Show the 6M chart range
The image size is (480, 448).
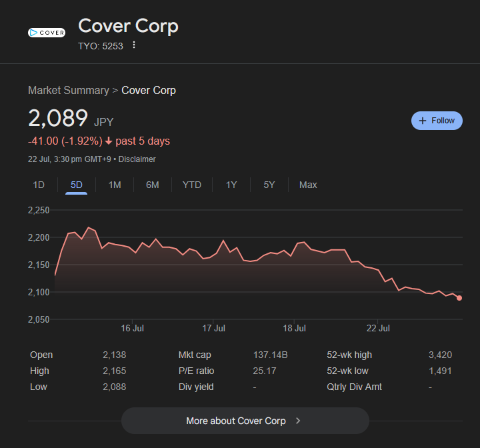pyautogui.click(x=152, y=185)
